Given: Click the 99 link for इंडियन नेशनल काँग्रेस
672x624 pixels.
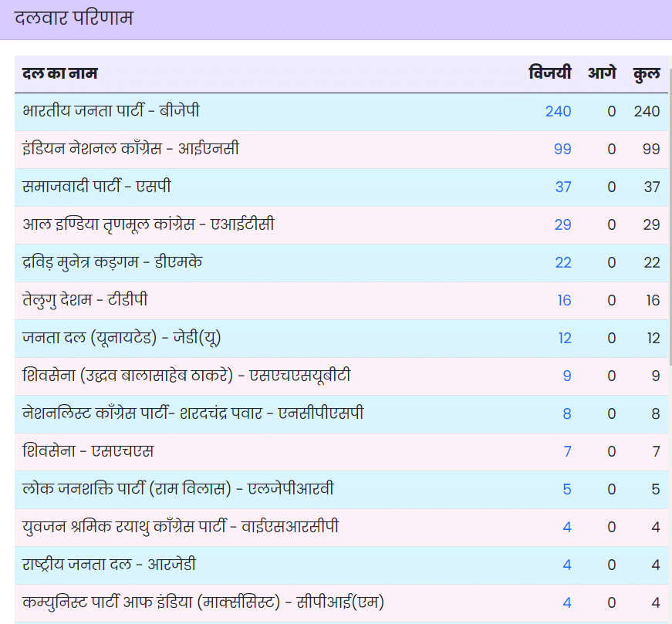Looking at the screenshot, I should (562, 149).
